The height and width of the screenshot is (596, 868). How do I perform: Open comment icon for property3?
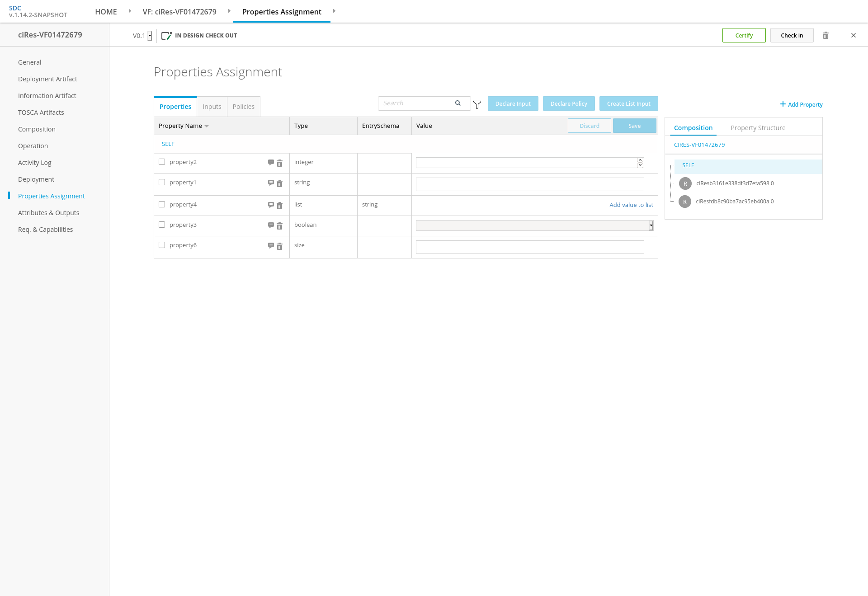point(271,225)
